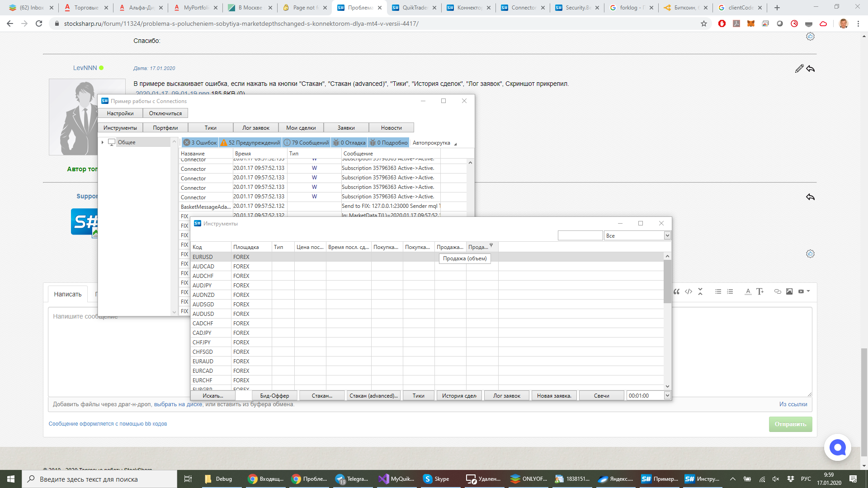Expand the 'Общее' tree node arrow

coord(103,142)
